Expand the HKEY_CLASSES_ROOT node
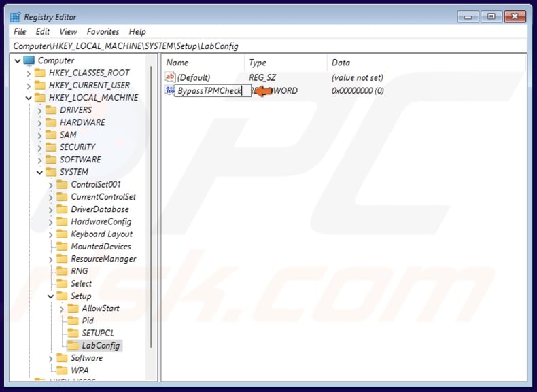The width and height of the screenshot is (537, 392). (29, 73)
